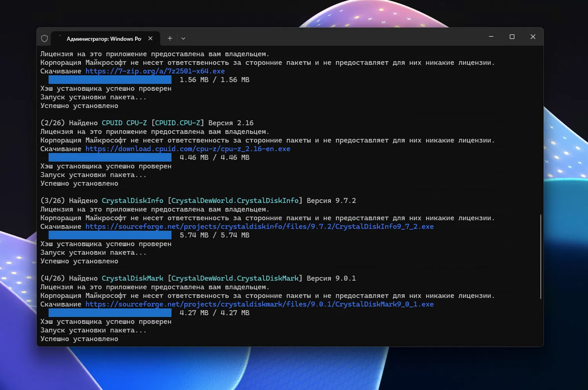Minimize the terminal window
The image size is (588, 390).
tap(491, 37)
